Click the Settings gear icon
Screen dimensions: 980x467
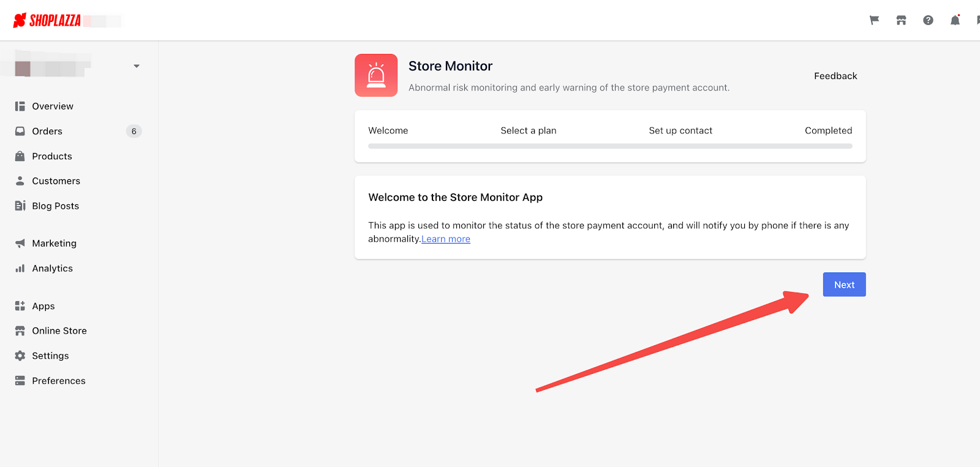point(20,356)
